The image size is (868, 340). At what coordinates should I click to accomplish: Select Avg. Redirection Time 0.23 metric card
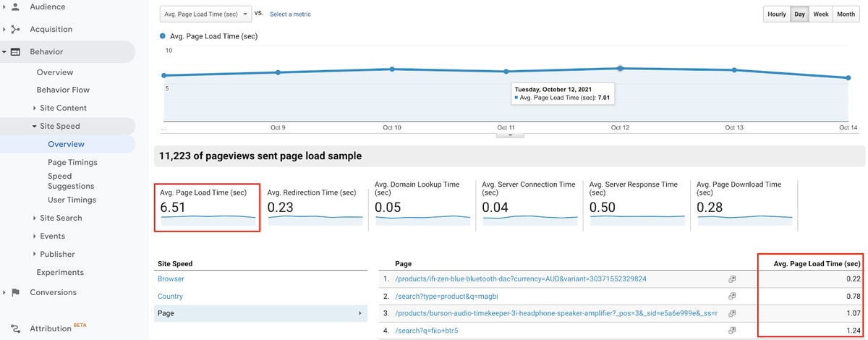coord(314,206)
